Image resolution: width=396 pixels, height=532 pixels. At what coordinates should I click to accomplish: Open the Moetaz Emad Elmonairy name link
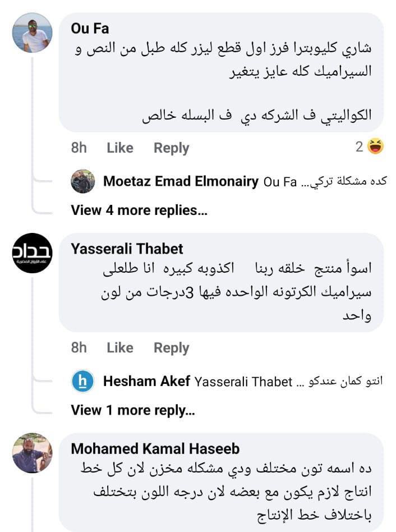point(181,182)
